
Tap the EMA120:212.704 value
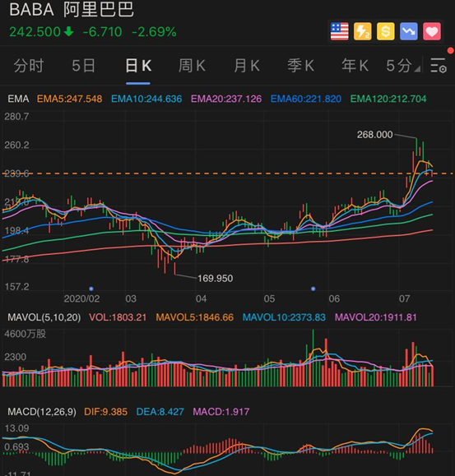(x=388, y=99)
